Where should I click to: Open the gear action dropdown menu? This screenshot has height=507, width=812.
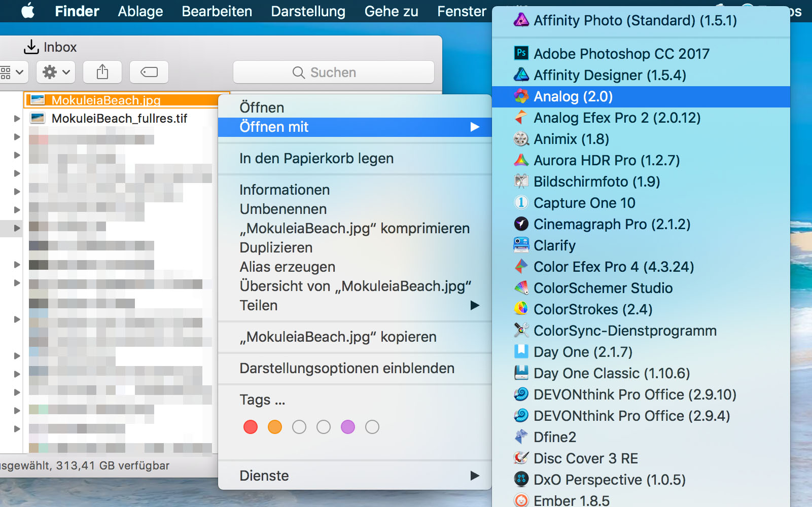(56, 72)
